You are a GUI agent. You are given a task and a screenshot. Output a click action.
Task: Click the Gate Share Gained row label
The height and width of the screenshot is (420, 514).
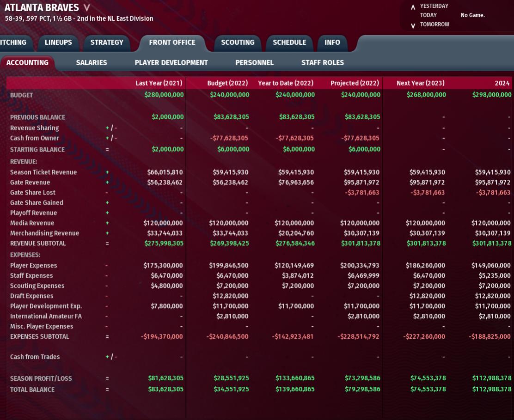pos(37,202)
